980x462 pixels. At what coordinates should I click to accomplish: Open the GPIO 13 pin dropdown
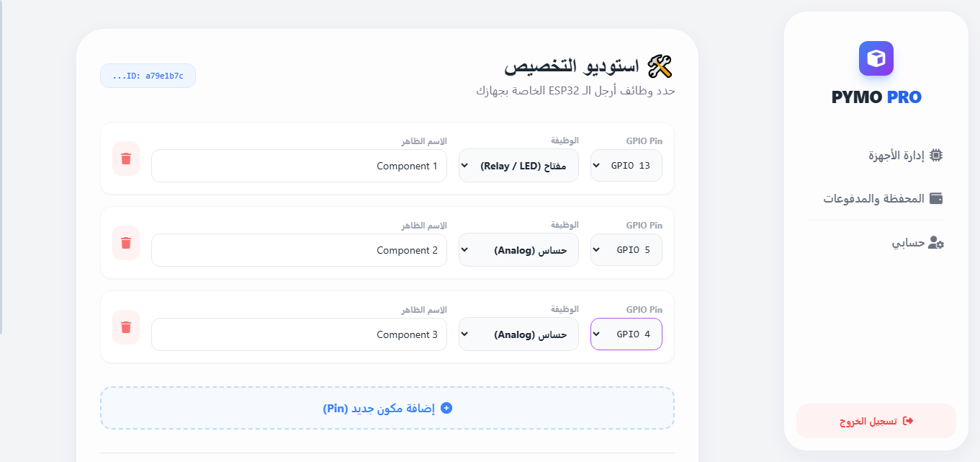pos(626,166)
